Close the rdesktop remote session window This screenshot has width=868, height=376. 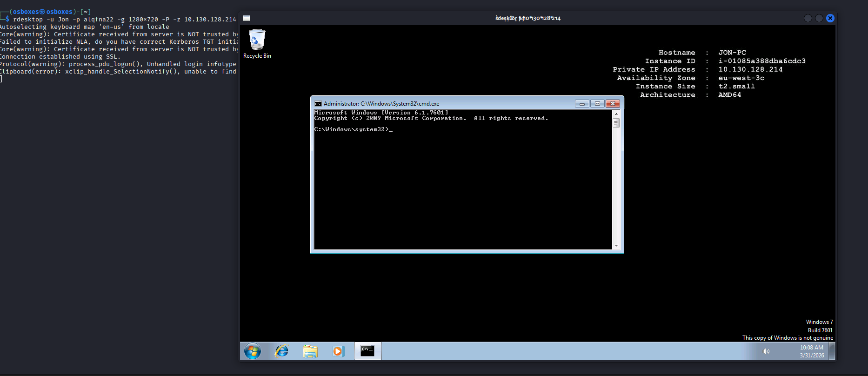830,18
